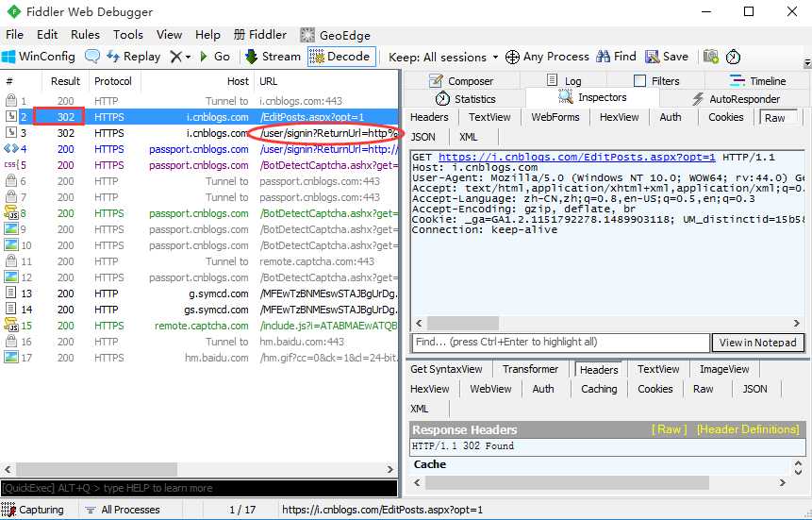Click the yellow Raw link

(670, 429)
